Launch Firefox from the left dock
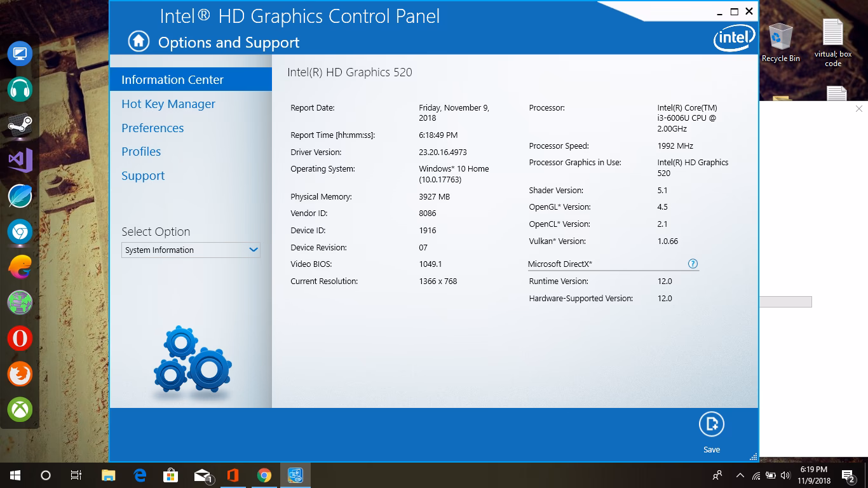Screen dimensions: 868x488 coord(19,374)
